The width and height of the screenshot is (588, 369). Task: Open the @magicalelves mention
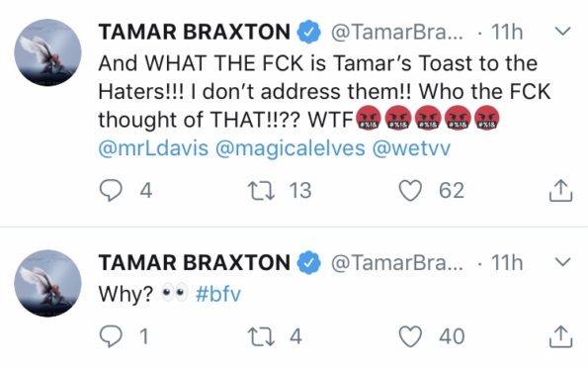coord(290,148)
